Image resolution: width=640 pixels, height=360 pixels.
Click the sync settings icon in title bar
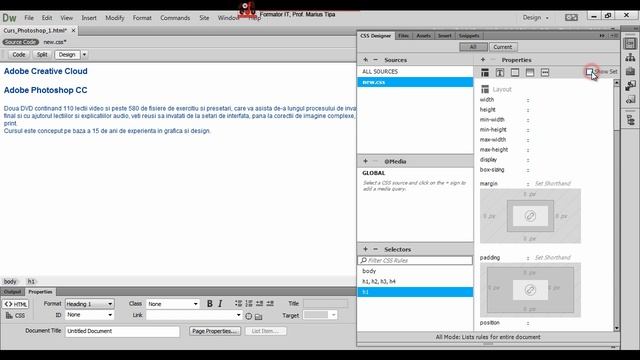(x=571, y=17)
